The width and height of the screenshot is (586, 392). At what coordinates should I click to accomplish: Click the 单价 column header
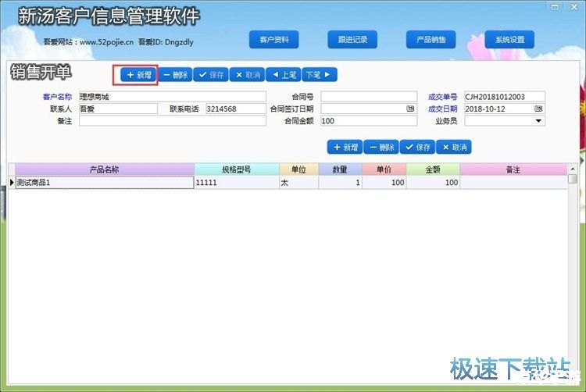click(384, 169)
